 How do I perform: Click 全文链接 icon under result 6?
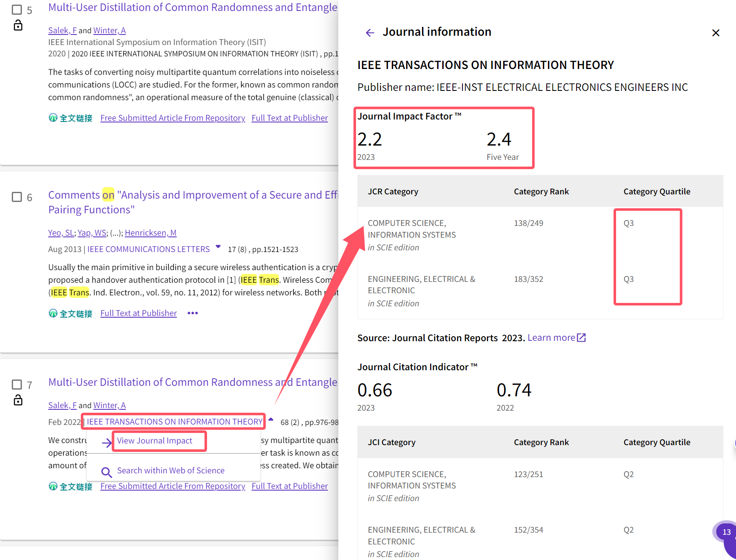(70, 313)
